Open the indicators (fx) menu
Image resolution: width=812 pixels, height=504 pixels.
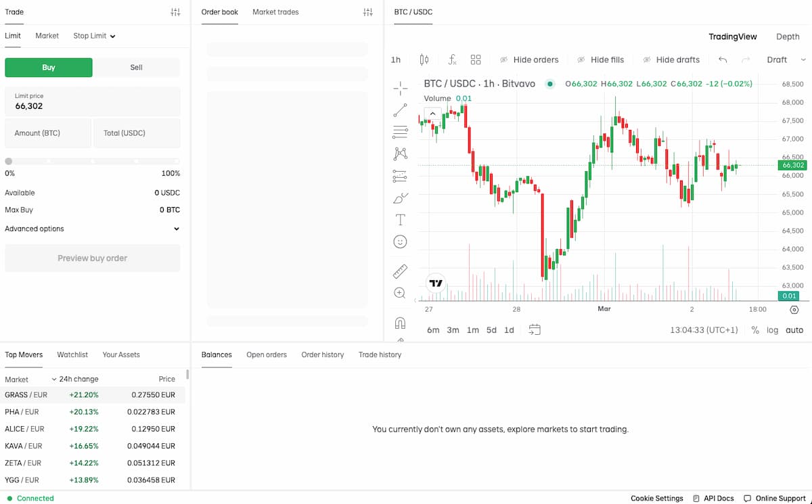(x=452, y=60)
